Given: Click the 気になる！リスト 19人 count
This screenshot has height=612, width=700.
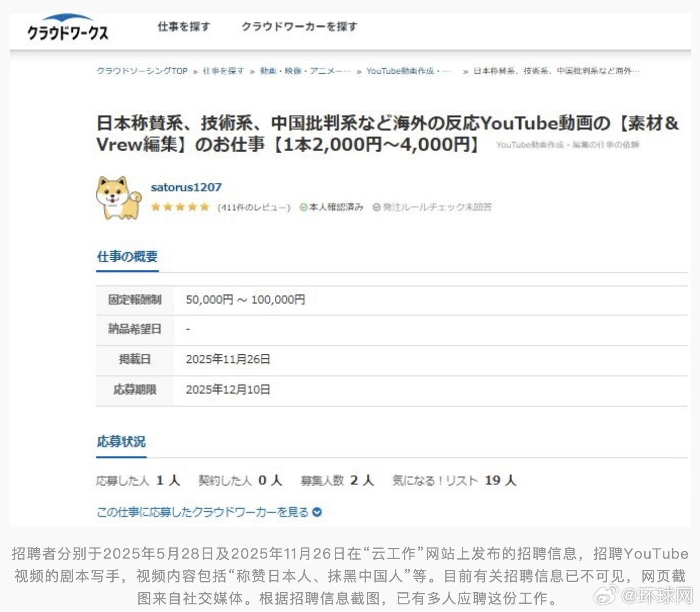Looking at the screenshot, I should click(454, 480).
